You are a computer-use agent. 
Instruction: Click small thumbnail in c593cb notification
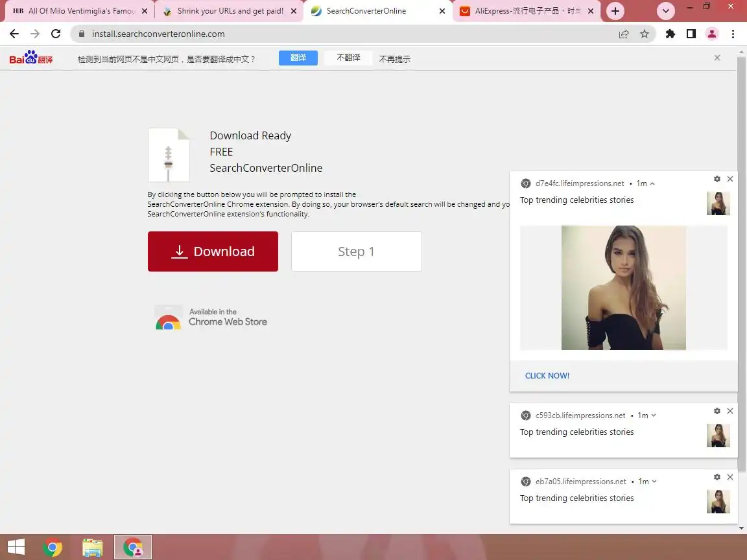coord(718,436)
